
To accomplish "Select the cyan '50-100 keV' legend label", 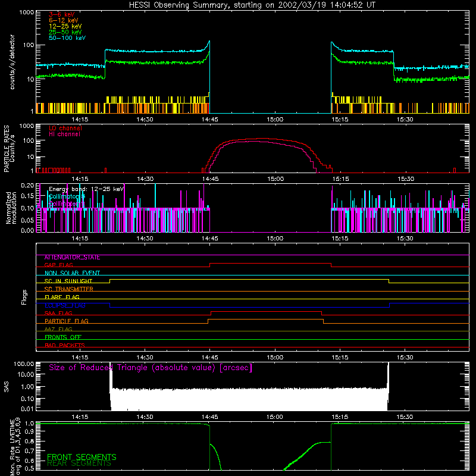I will pyautogui.click(x=67, y=38).
